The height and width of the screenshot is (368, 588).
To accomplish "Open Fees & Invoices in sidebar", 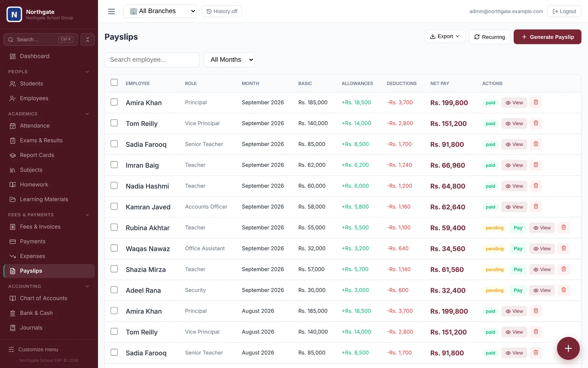I will pyautogui.click(x=40, y=227).
